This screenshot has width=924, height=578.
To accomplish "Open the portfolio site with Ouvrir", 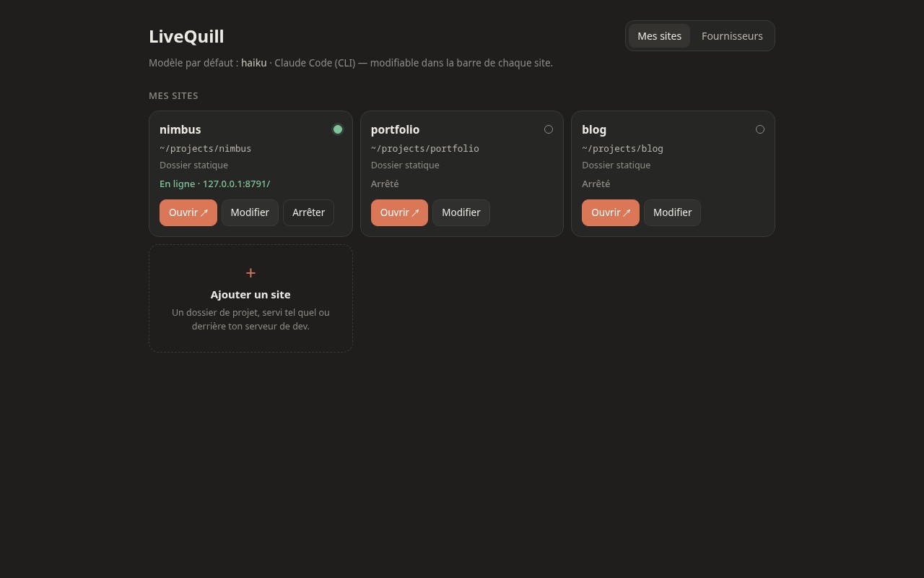I will (399, 212).
